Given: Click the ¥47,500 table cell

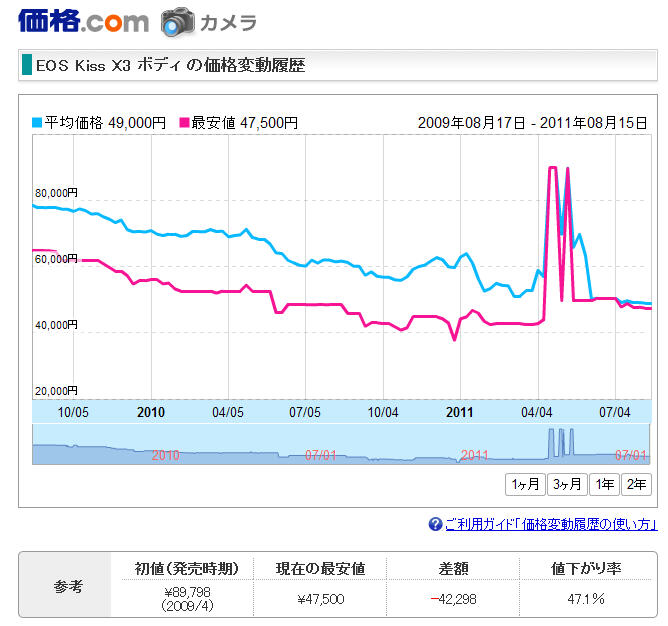Looking at the screenshot, I should [x=320, y=599].
